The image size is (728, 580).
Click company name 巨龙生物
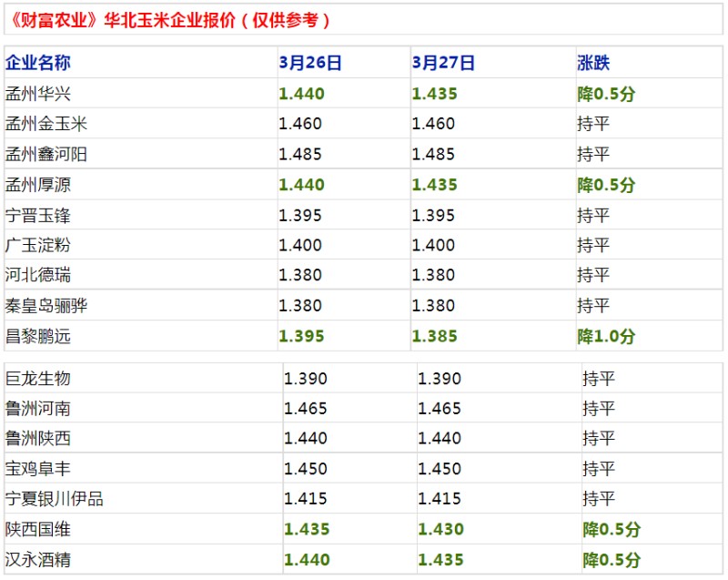37,379
